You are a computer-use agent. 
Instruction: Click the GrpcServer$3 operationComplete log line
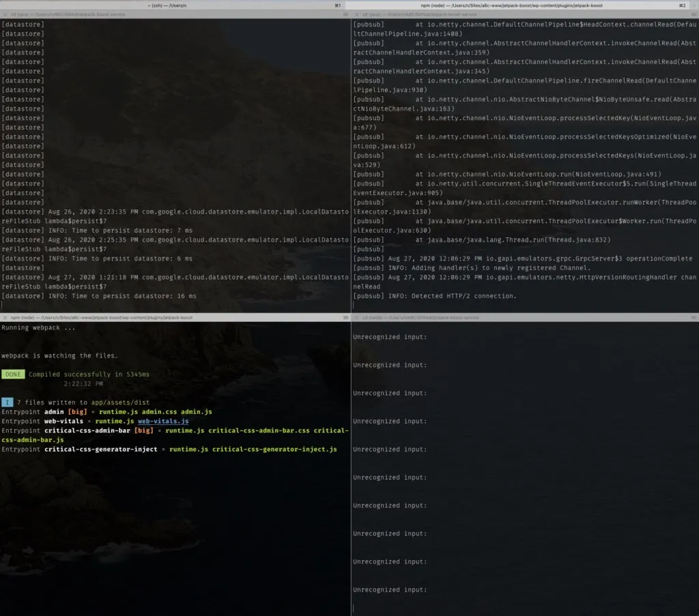click(x=523, y=259)
